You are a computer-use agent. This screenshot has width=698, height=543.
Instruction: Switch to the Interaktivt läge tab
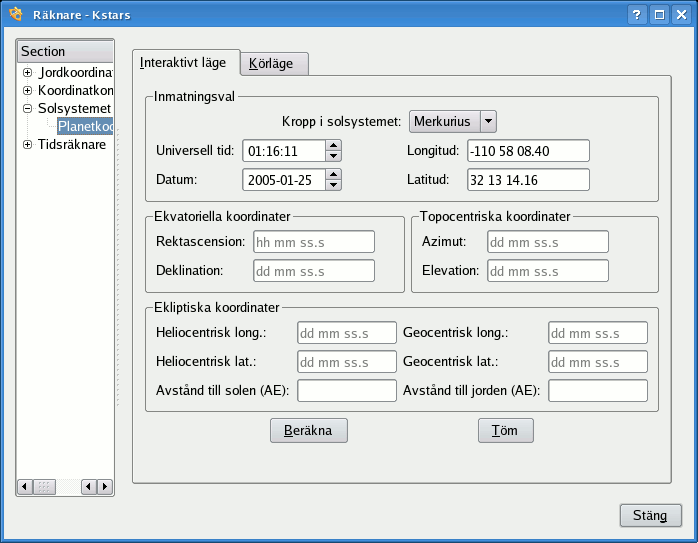186,63
